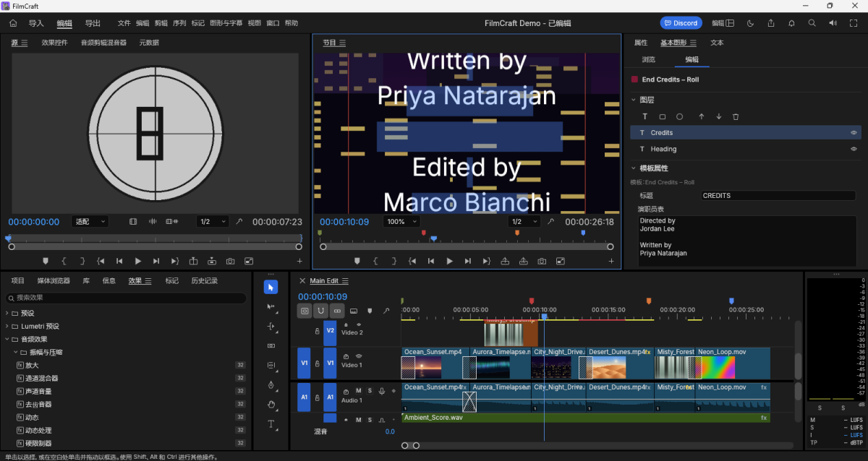The height and width of the screenshot is (461, 868).
Task: Select the Type tool in timeline toolbar
Action: coord(271,424)
